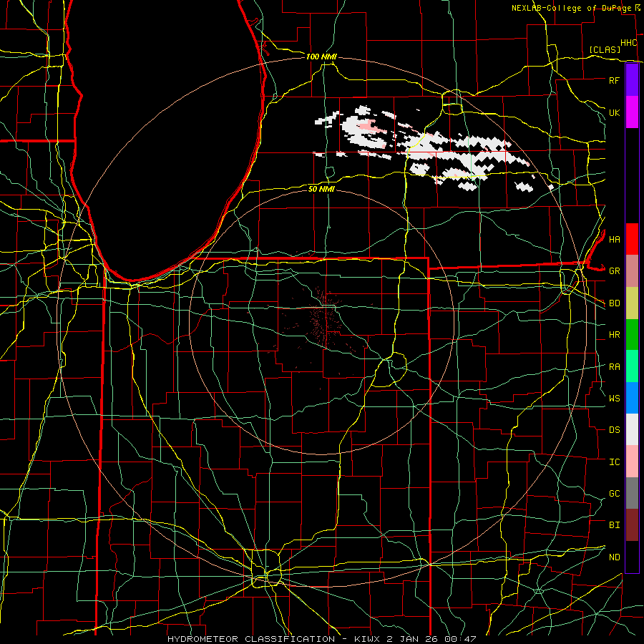Click the RA legend label
Image resolution: width=644 pixels, height=644 pixels.
click(x=614, y=367)
